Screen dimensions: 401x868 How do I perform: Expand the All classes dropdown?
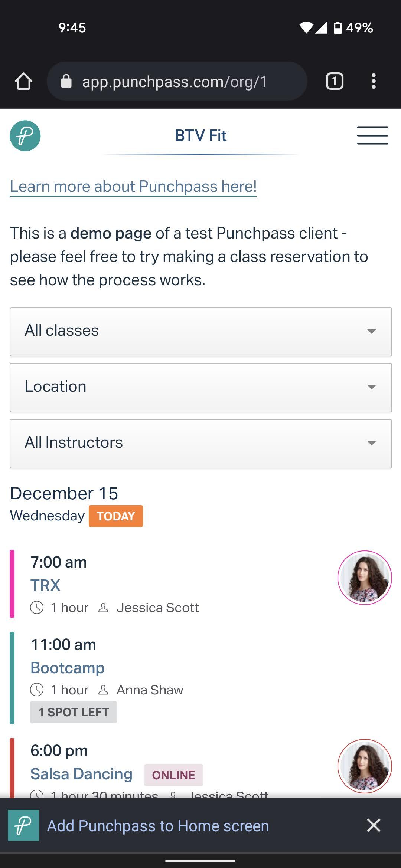tap(201, 332)
